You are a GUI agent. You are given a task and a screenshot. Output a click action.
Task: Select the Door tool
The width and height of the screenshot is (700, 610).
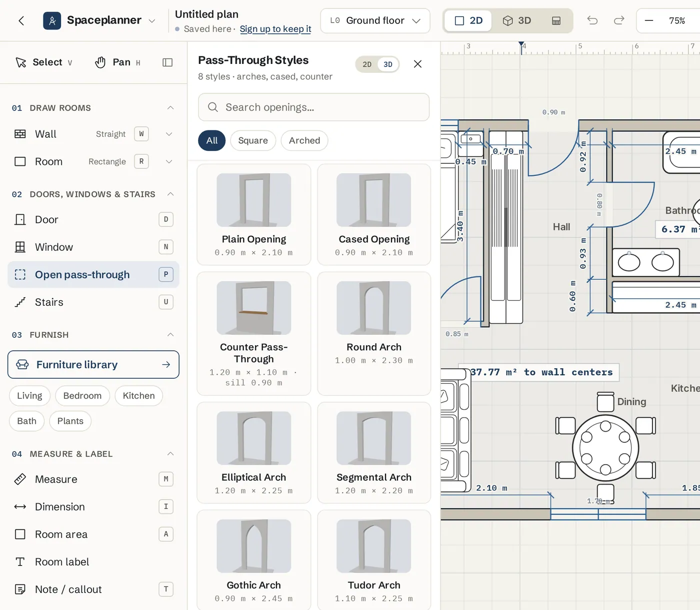(x=93, y=219)
